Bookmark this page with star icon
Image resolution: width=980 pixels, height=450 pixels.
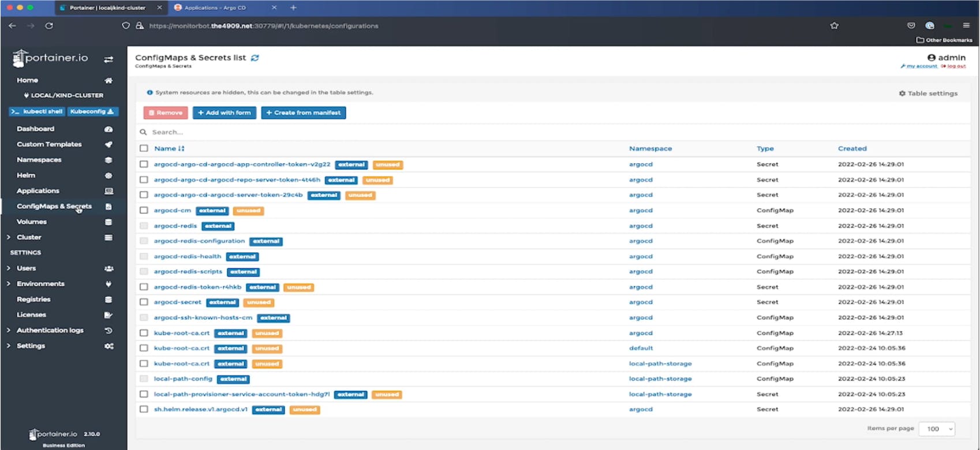pos(834,26)
